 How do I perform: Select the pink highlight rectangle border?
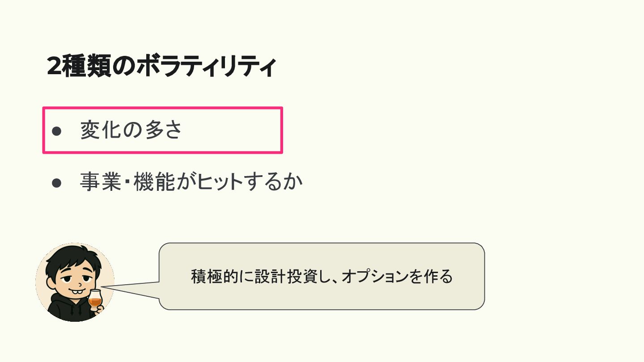pyautogui.click(x=163, y=108)
